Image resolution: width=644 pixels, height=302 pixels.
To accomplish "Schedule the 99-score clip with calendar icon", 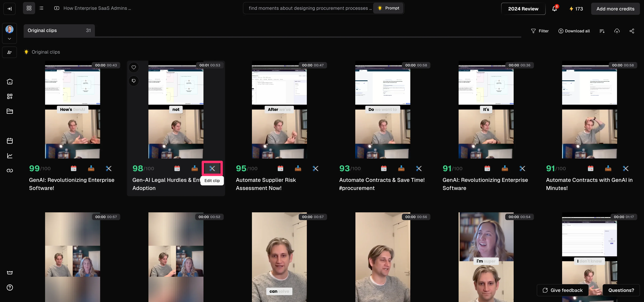I will (73, 169).
